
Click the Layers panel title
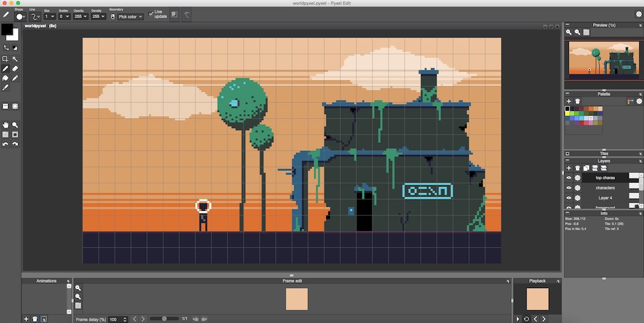click(604, 161)
